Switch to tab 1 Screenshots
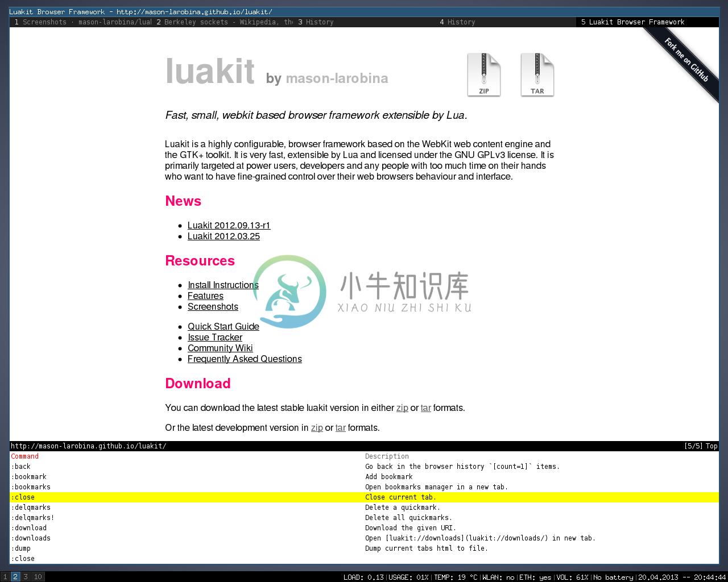 tap(81, 22)
